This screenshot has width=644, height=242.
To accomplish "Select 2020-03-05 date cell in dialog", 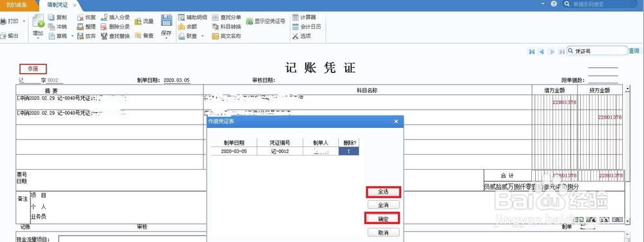I will pos(234,151).
